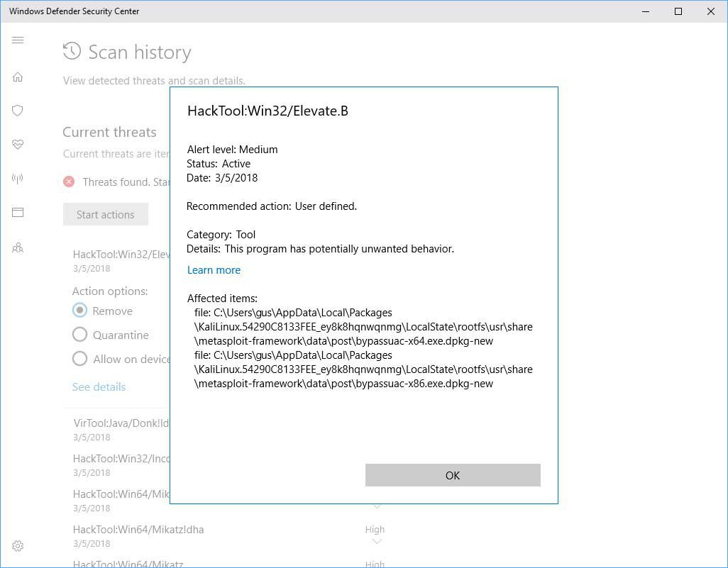
Task: Select the Quarantine action option
Action: coord(80,334)
